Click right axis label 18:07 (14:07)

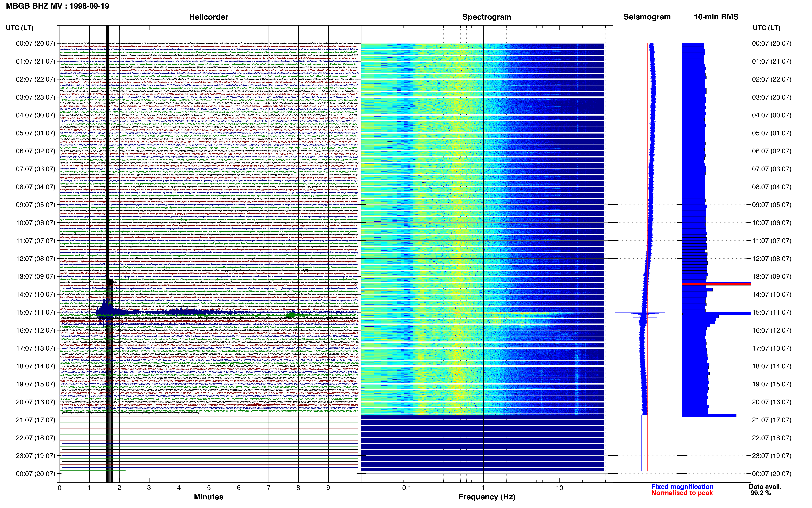click(772, 366)
